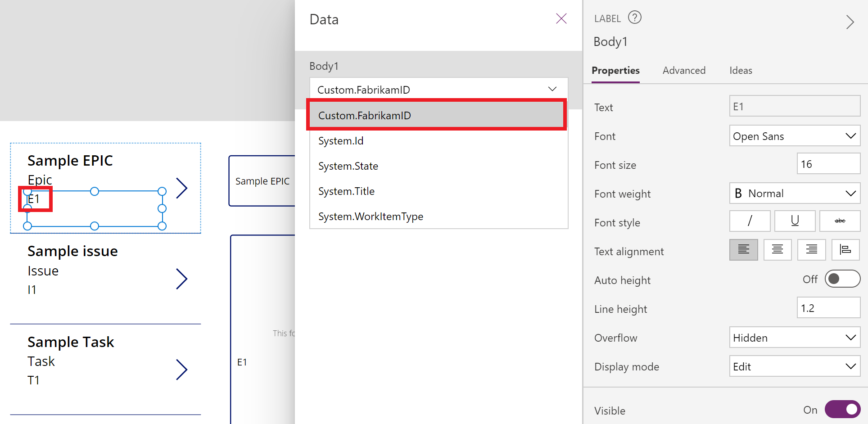
Task: Open the Font dropdown
Action: coord(795,136)
